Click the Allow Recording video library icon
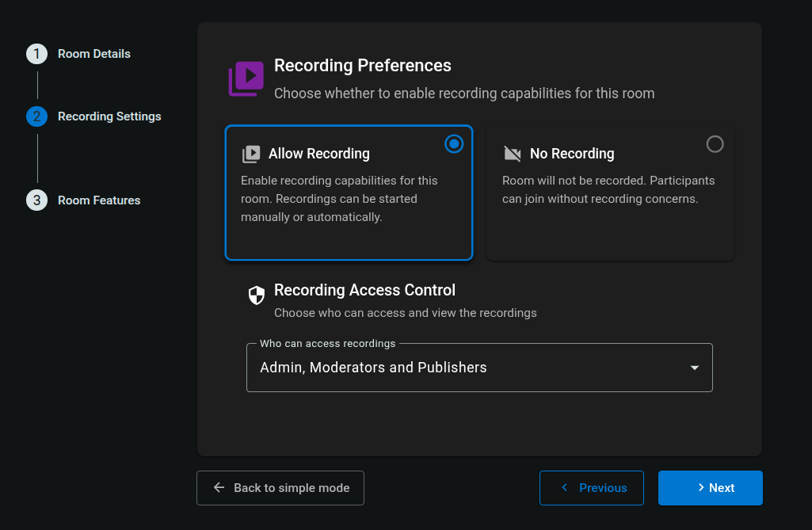Image resolution: width=812 pixels, height=530 pixels. (251, 154)
